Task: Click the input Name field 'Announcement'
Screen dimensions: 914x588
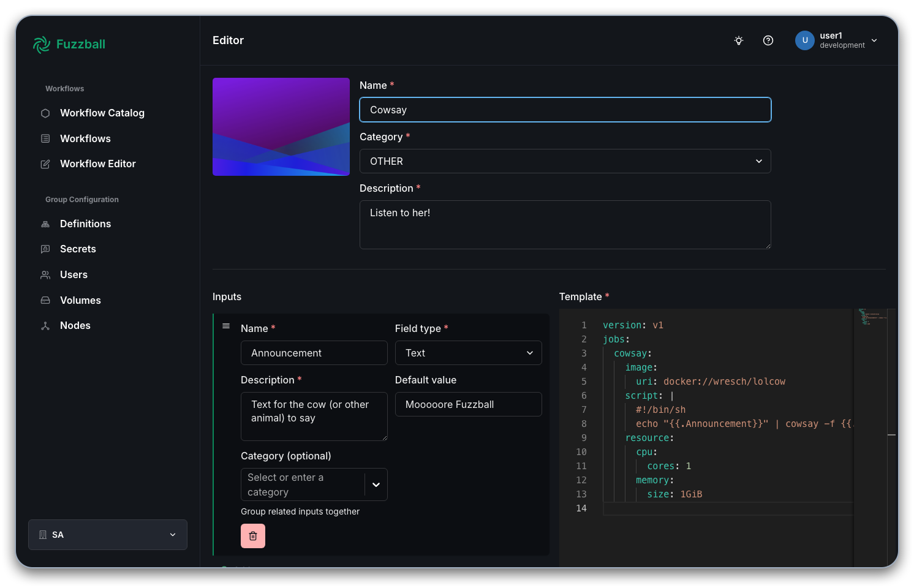Action: pos(314,353)
